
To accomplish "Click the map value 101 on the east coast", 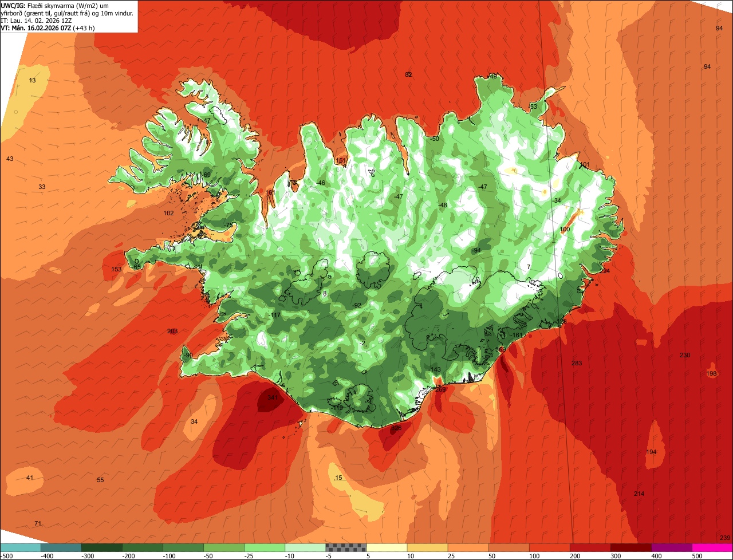I will 585,165.
